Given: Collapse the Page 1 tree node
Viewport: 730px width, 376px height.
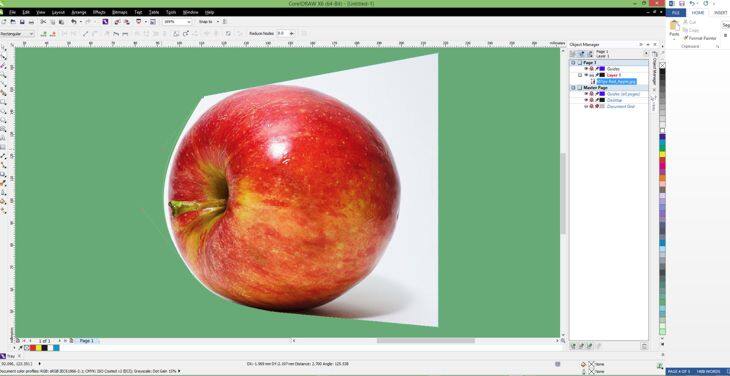Looking at the screenshot, I should pos(573,62).
